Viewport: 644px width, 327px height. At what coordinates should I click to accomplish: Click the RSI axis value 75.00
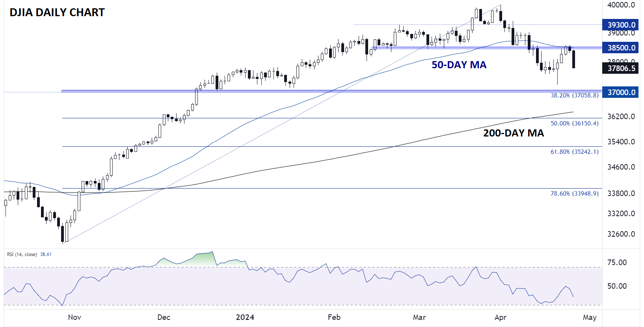(x=617, y=263)
